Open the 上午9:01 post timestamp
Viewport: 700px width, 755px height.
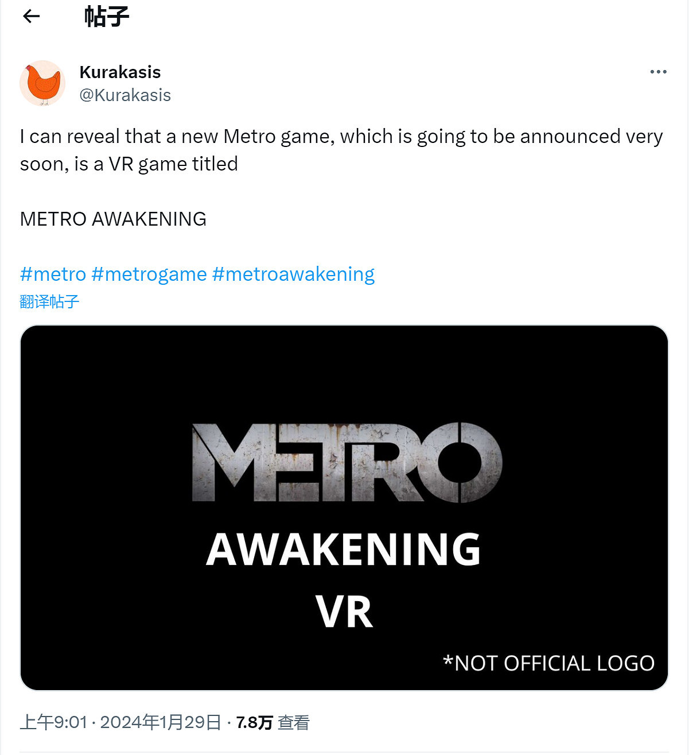53,722
